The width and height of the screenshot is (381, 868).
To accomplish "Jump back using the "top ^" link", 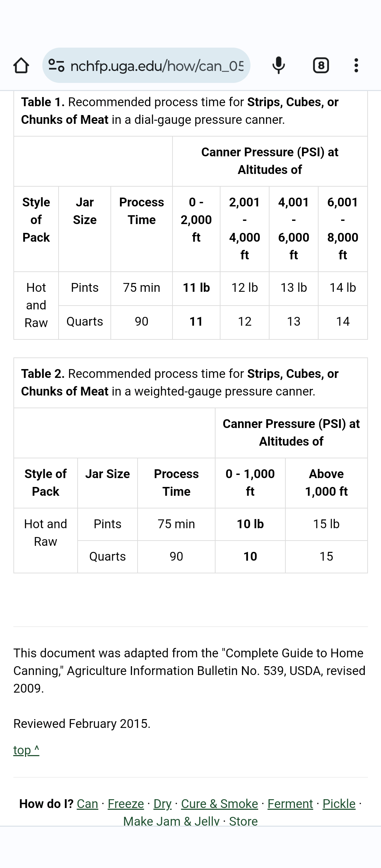I will coord(26,750).
